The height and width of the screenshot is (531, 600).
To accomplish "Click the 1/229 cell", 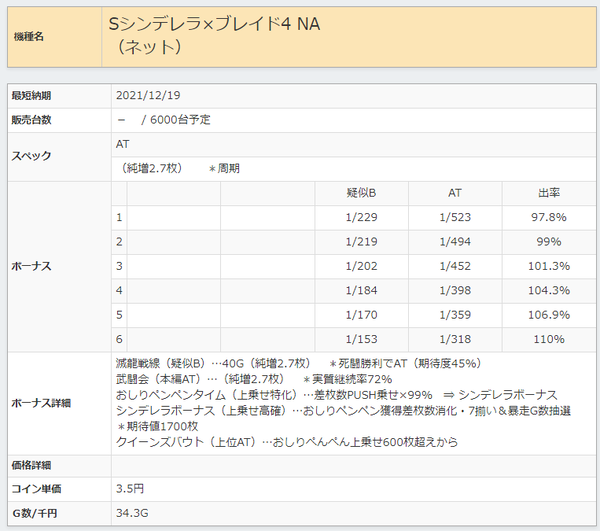I will click(361, 217).
